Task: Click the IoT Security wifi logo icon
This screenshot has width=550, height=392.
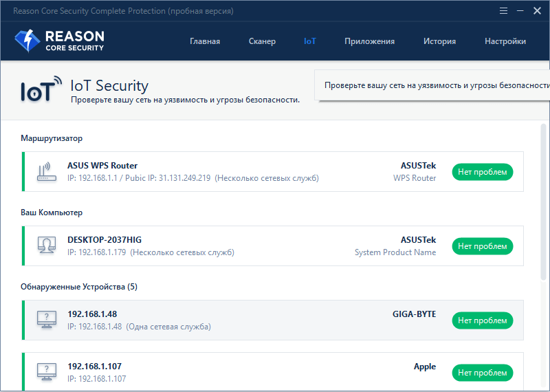Action: pyautogui.click(x=41, y=89)
